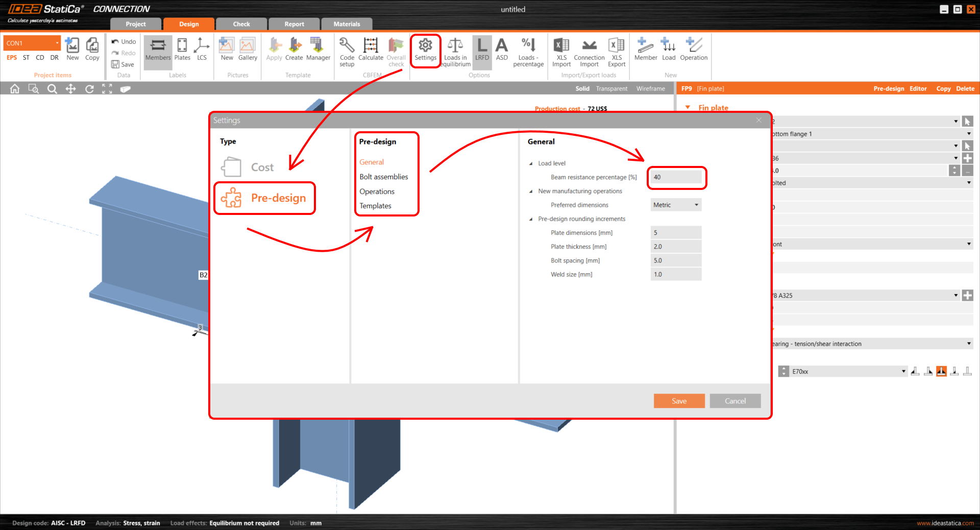This screenshot has width=980, height=530.
Task: Click the Bolt spacing field
Action: click(x=676, y=260)
